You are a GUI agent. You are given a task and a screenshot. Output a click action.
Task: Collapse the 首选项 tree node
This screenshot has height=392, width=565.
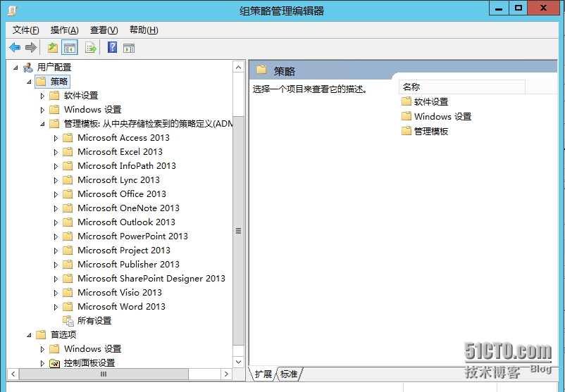(x=29, y=335)
